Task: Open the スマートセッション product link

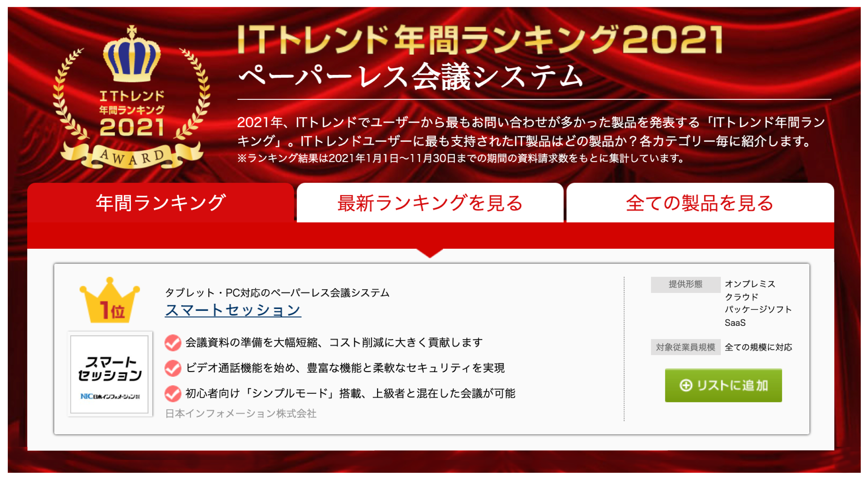Action: tap(233, 310)
